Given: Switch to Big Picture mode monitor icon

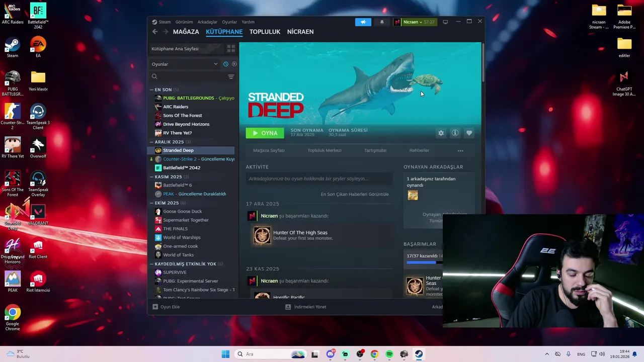Looking at the screenshot, I should (445, 22).
